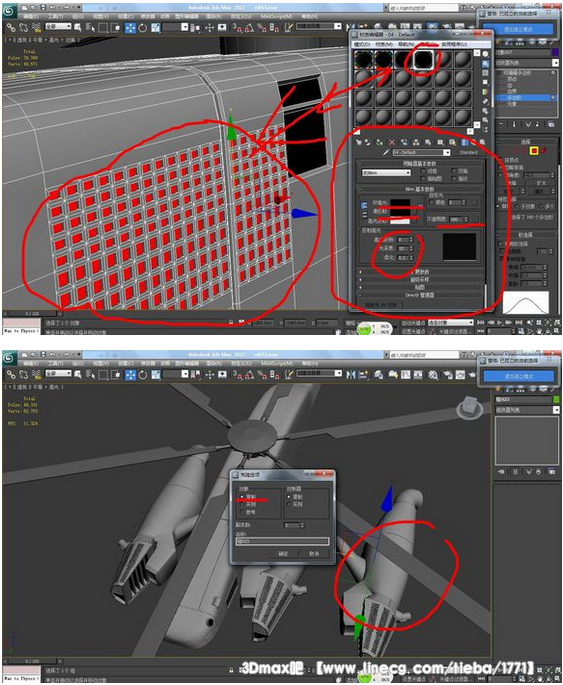The height and width of the screenshot is (685, 563).
Task: Open 实用程序(U) menu in Material Editor
Action: pyautogui.click(x=454, y=45)
